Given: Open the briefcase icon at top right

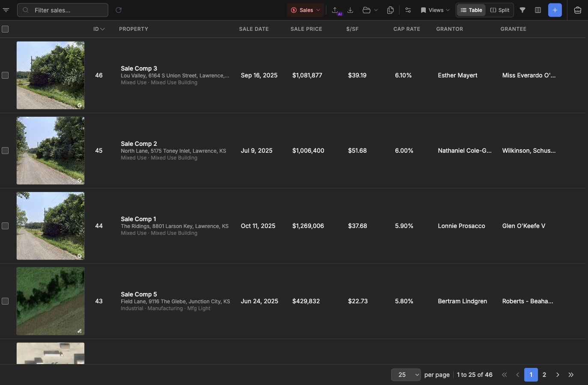Looking at the screenshot, I should click(x=578, y=10).
